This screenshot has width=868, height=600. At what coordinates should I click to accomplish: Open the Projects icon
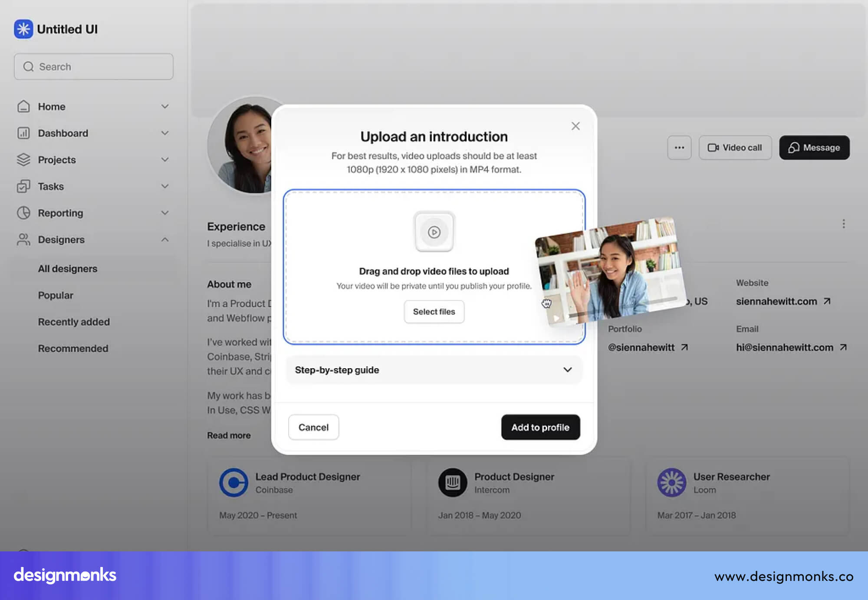click(24, 159)
